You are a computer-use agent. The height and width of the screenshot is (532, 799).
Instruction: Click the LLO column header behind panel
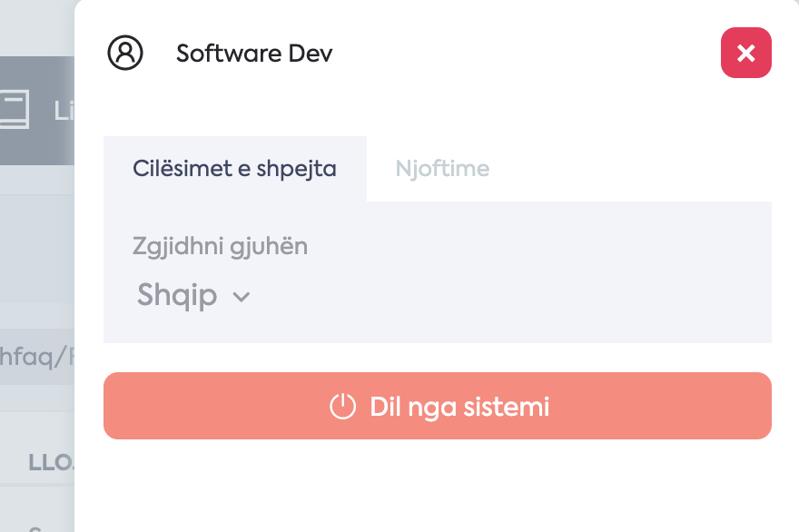pos(51,463)
